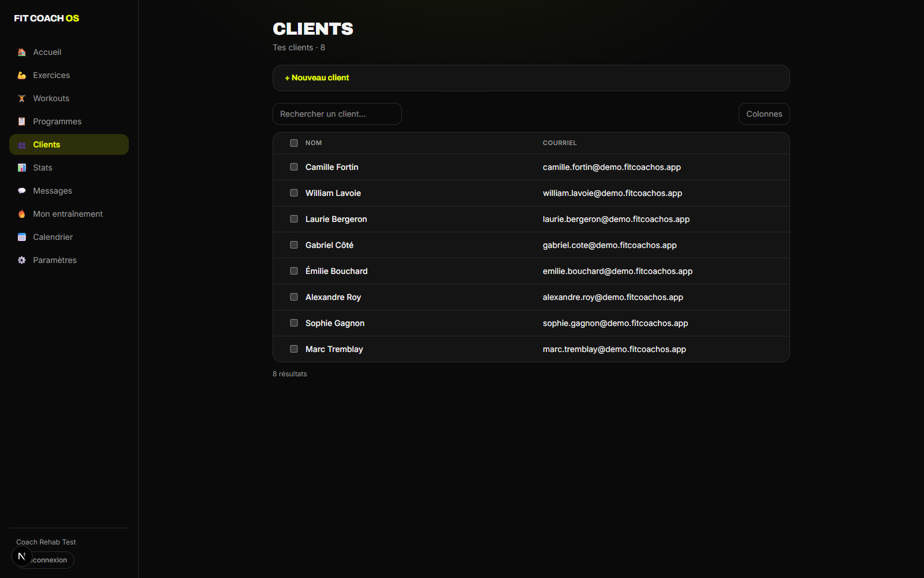Check the box for Sophie Gagnon

pyautogui.click(x=294, y=323)
